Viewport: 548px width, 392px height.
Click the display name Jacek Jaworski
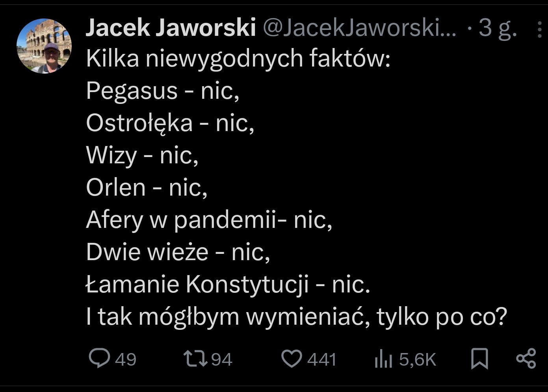[171, 28]
